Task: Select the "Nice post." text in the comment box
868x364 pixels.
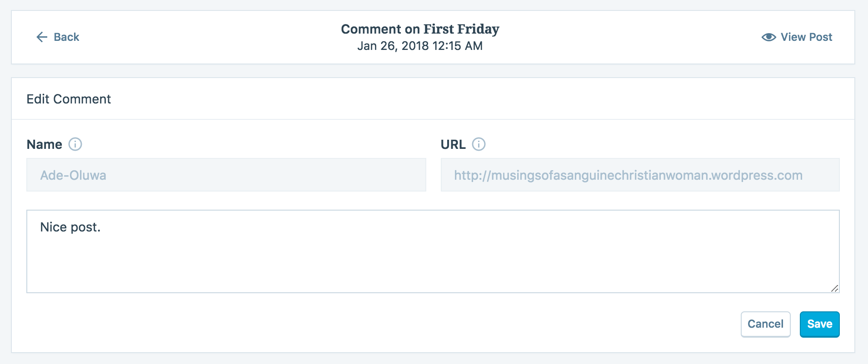Action: tap(70, 227)
